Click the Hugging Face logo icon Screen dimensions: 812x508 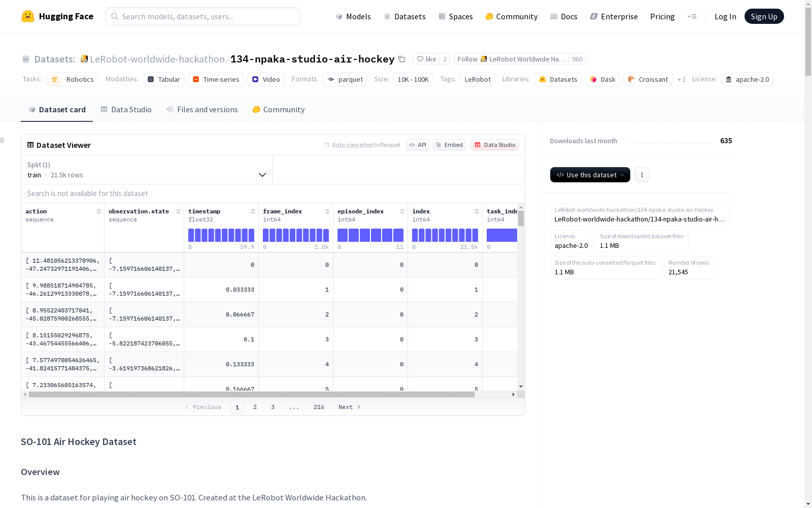point(28,16)
